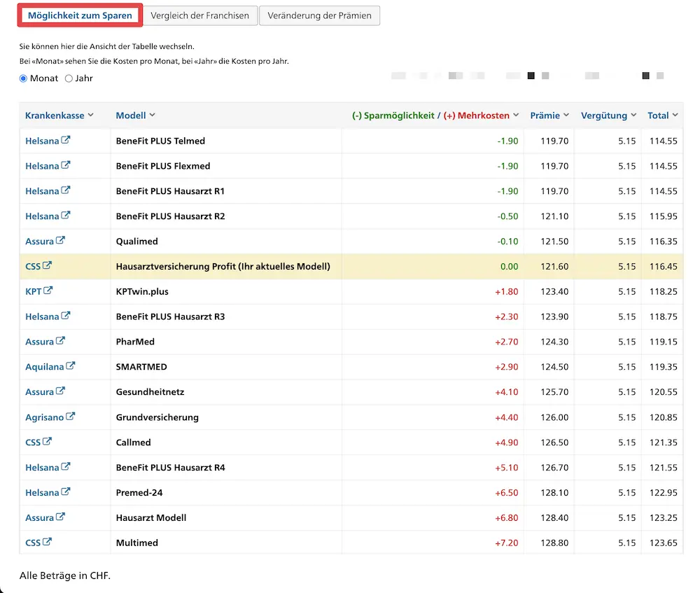The height and width of the screenshot is (593, 700).
Task: Click model name KPTwin.plus
Action: 142,291
